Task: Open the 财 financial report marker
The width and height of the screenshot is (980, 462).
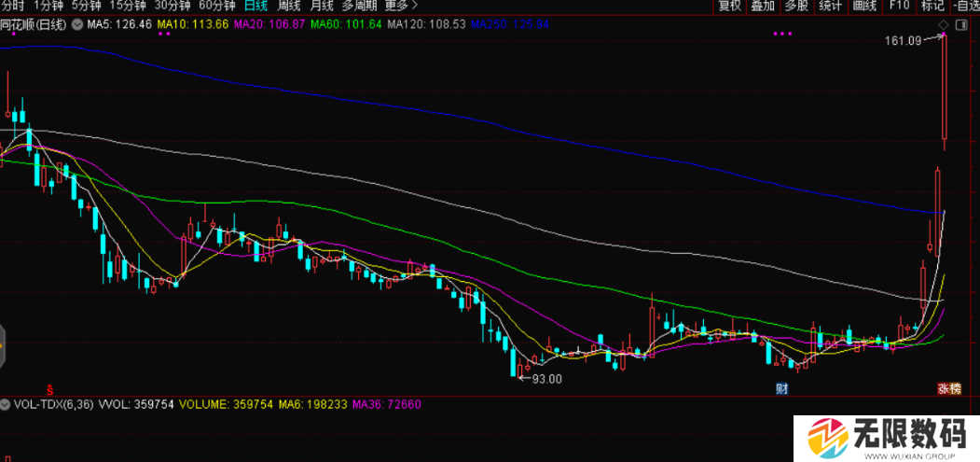Action: (x=781, y=389)
